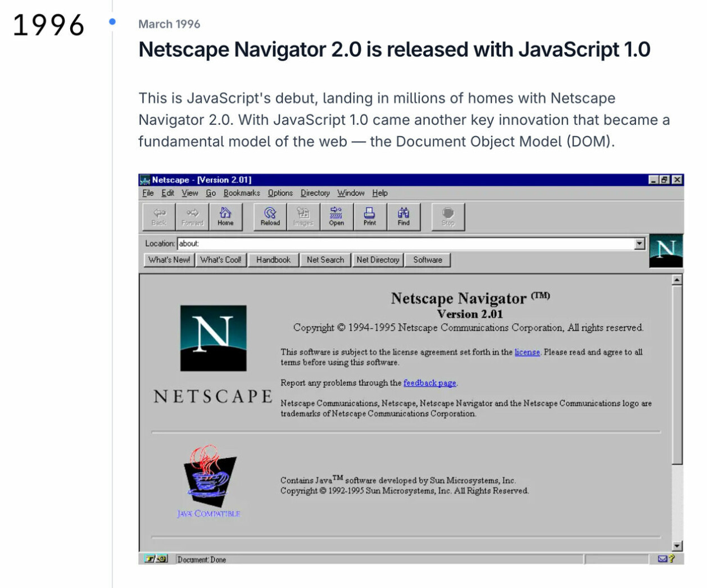Image resolution: width=707 pixels, height=588 pixels.
Task: Click the 'Version 2.01' heading text
Action: point(470,314)
